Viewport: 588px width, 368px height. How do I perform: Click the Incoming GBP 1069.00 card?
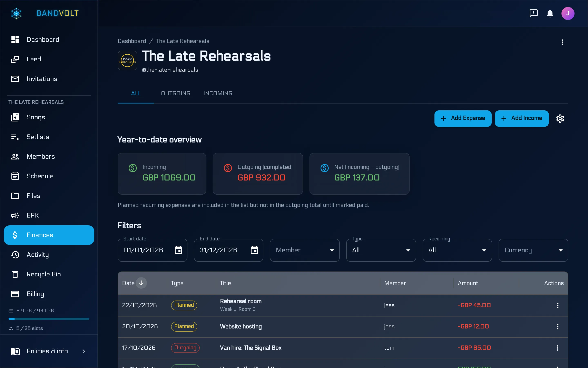(162, 174)
